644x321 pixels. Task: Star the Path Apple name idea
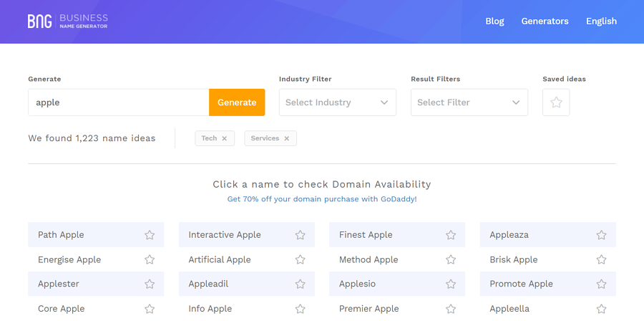point(150,235)
